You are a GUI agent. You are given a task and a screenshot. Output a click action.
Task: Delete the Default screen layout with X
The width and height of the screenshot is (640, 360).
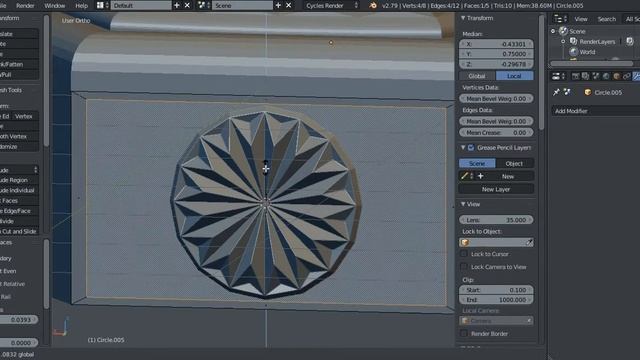coord(187,5)
